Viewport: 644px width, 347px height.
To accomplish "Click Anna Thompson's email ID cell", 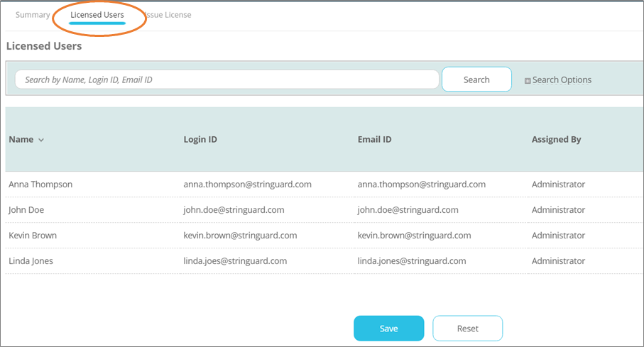I will tap(422, 184).
